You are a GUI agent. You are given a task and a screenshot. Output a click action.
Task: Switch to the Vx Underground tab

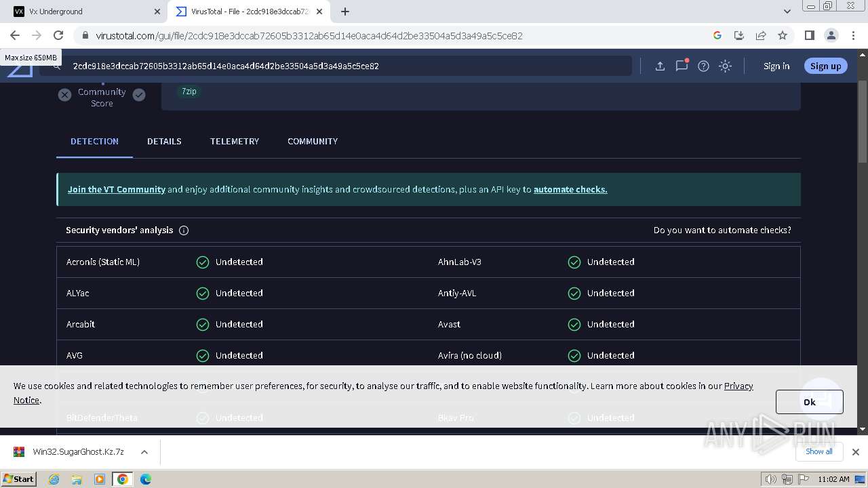click(83, 12)
